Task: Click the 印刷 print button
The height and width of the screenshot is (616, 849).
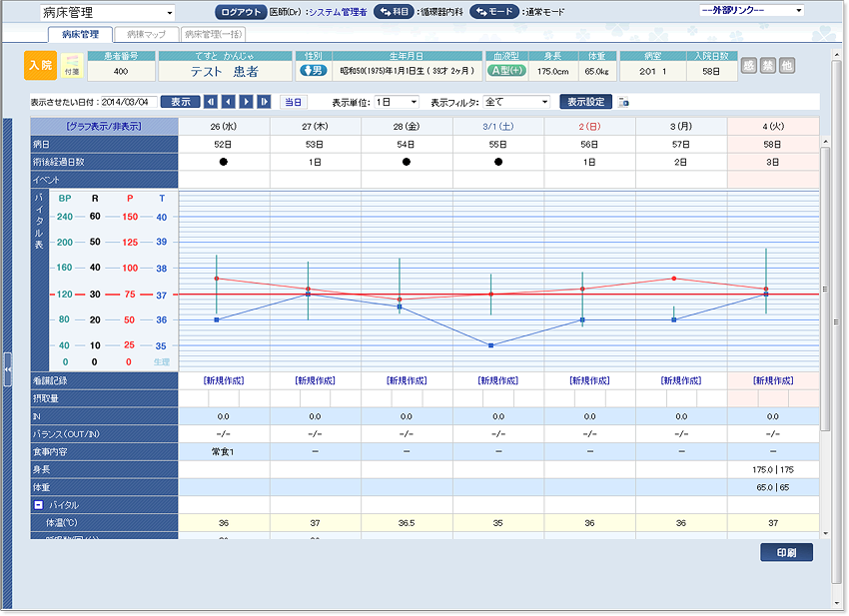Action: coord(787,552)
